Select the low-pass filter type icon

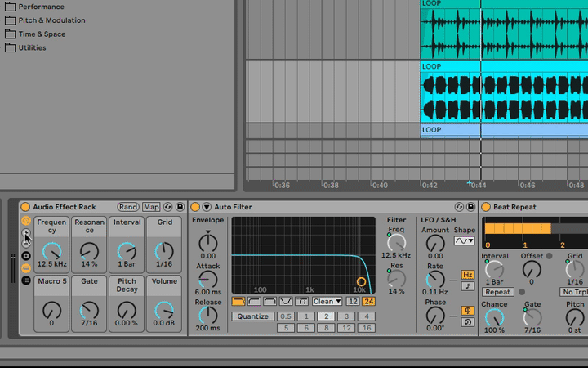tap(238, 302)
